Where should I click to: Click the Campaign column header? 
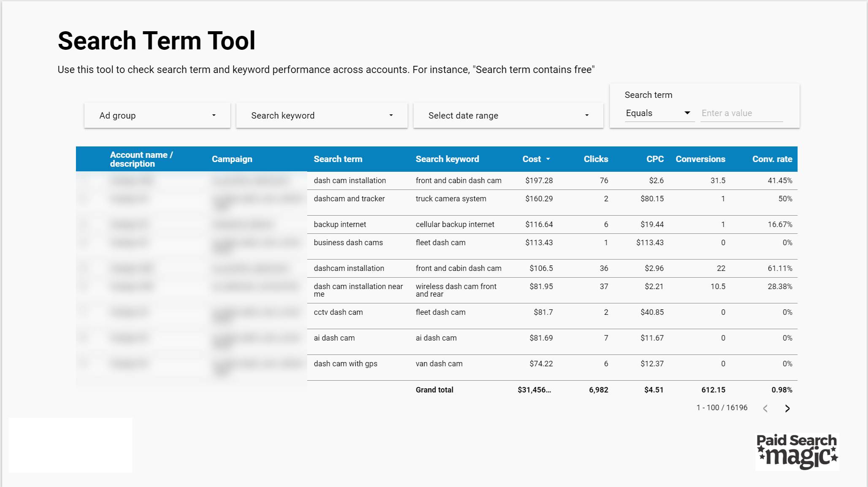pyautogui.click(x=232, y=159)
